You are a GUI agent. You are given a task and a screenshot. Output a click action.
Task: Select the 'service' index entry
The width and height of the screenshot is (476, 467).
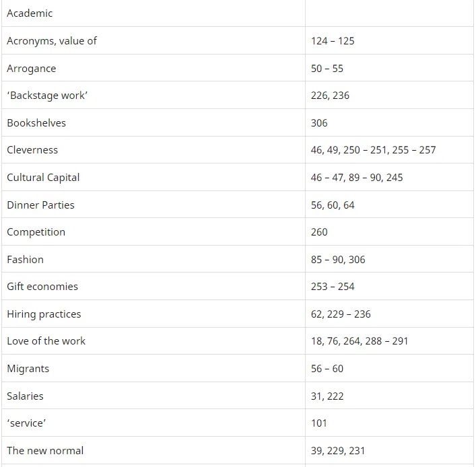click(x=26, y=423)
